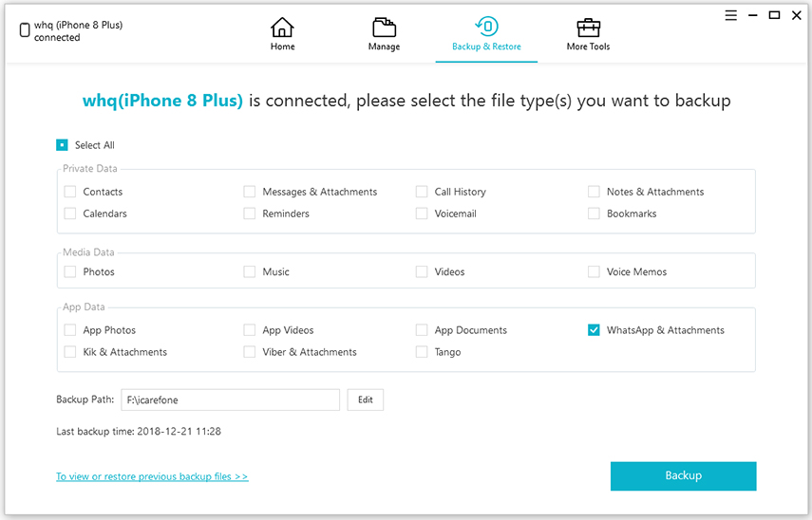Switch to the More Tools tab label

(x=588, y=46)
